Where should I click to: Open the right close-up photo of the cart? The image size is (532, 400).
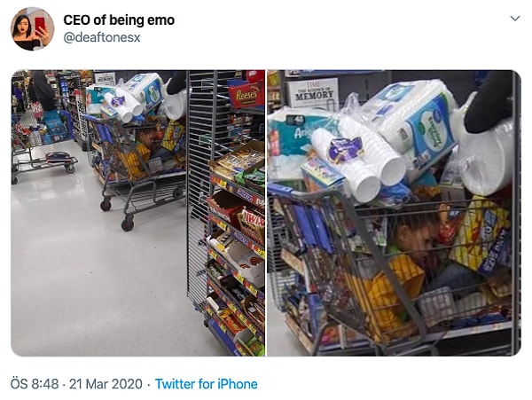point(394,213)
